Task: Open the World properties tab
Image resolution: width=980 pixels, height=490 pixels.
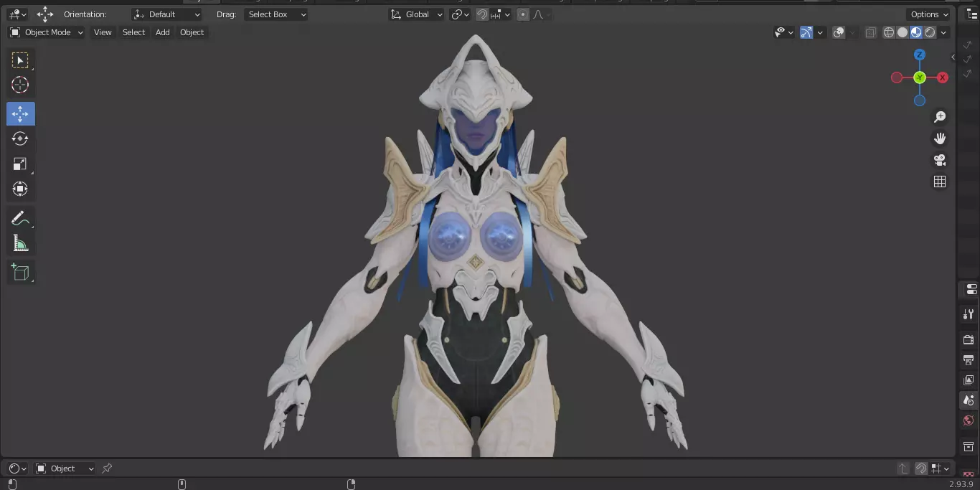Action: tap(969, 420)
